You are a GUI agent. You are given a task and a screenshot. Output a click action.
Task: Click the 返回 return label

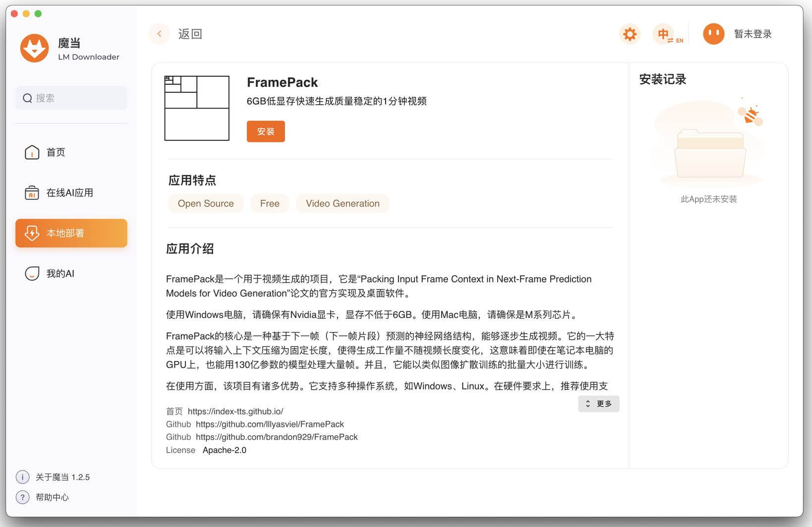coord(190,33)
